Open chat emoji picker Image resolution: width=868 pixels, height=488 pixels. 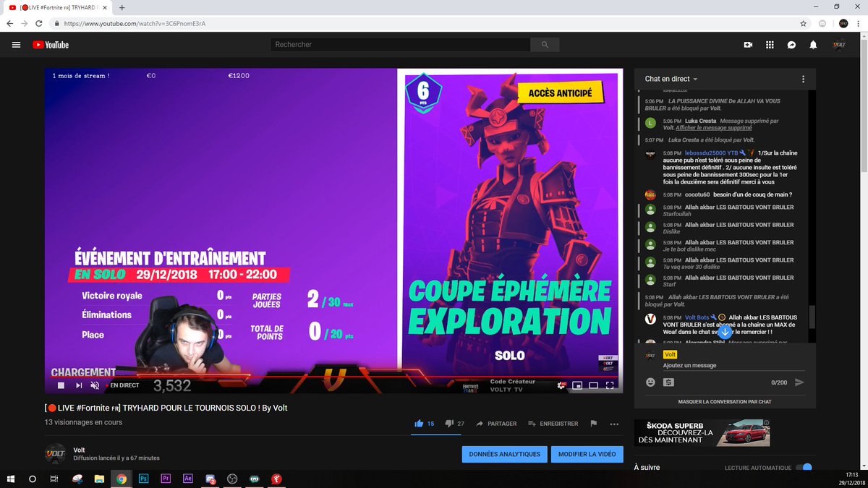(x=650, y=382)
